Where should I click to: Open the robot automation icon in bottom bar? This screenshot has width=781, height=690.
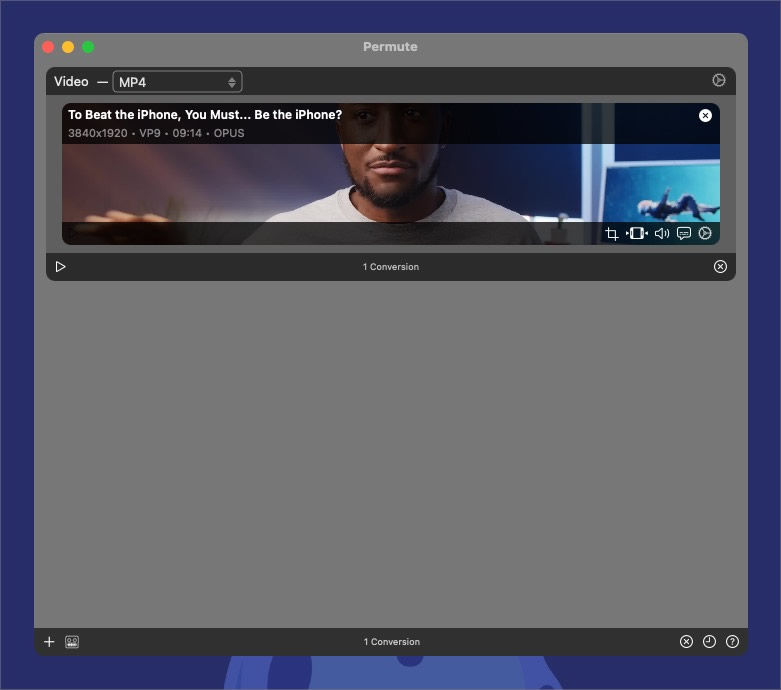72,642
